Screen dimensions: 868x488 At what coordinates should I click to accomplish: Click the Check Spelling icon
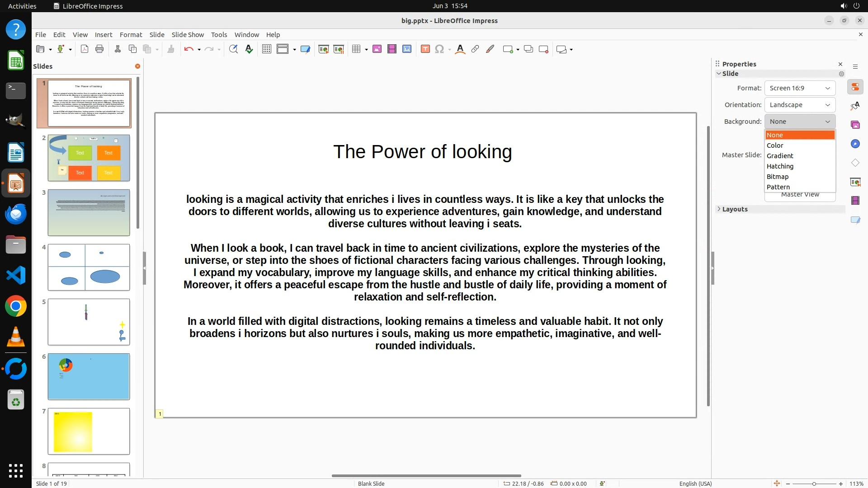249,49
